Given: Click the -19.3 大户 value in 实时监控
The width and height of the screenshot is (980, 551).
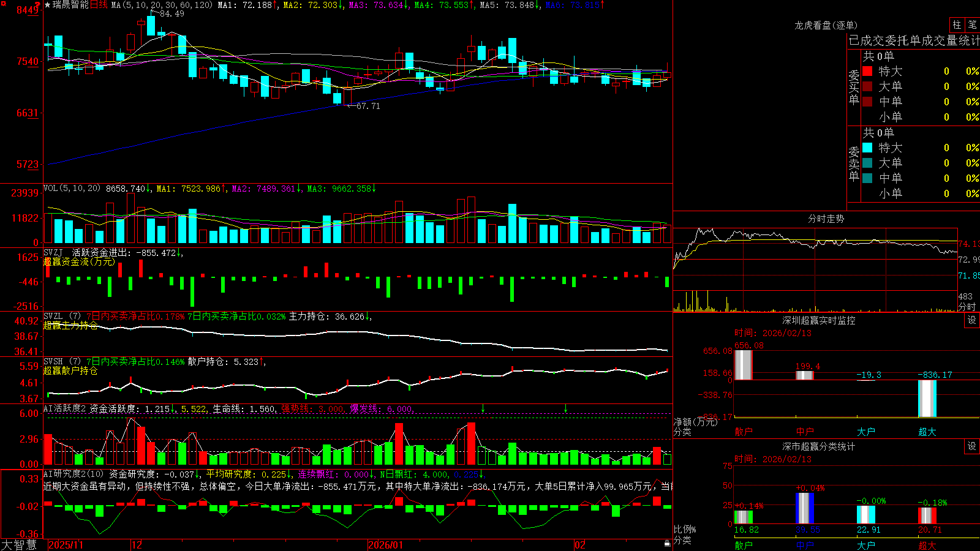Looking at the screenshot, I should click(x=869, y=375).
